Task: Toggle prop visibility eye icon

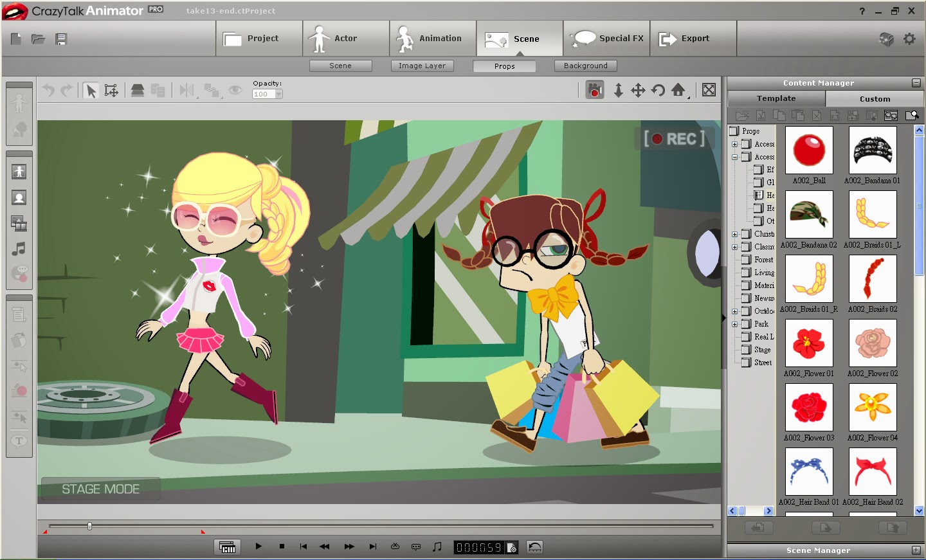Action: (x=235, y=91)
